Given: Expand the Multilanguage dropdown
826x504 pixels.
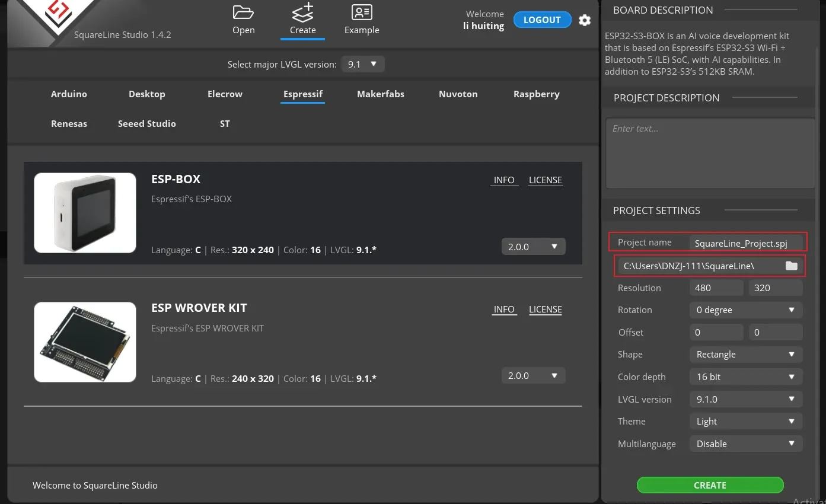Looking at the screenshot, I should point(745,444).
